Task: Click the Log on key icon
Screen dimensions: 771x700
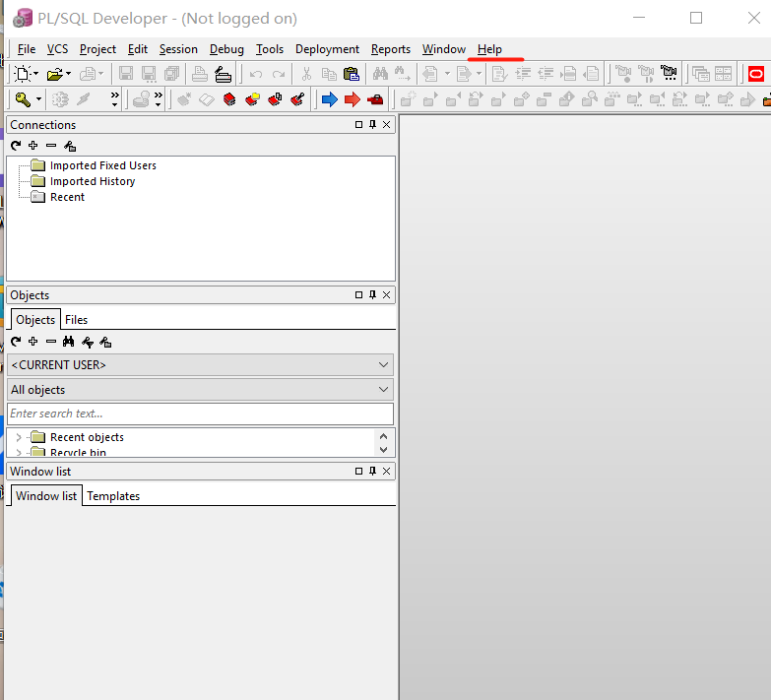Action: (23, 99)
